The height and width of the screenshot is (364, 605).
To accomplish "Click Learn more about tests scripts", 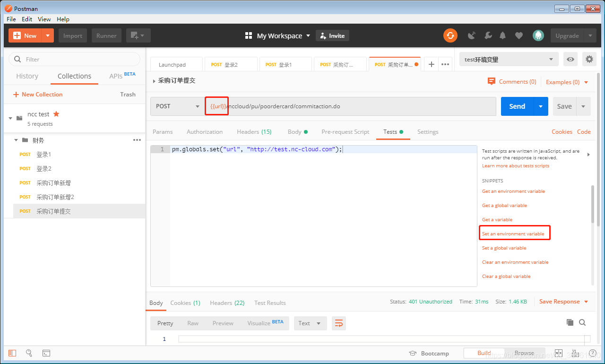I will [516, 165].
